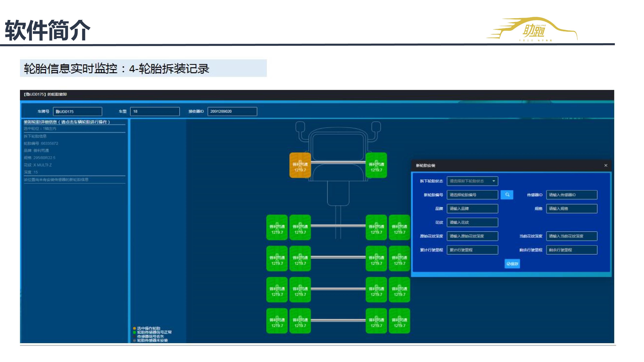This screenshot has width=644, height=362.
Task: Click the 车牌号 input field
Action: pyautogui.click(x=77, y=111)
